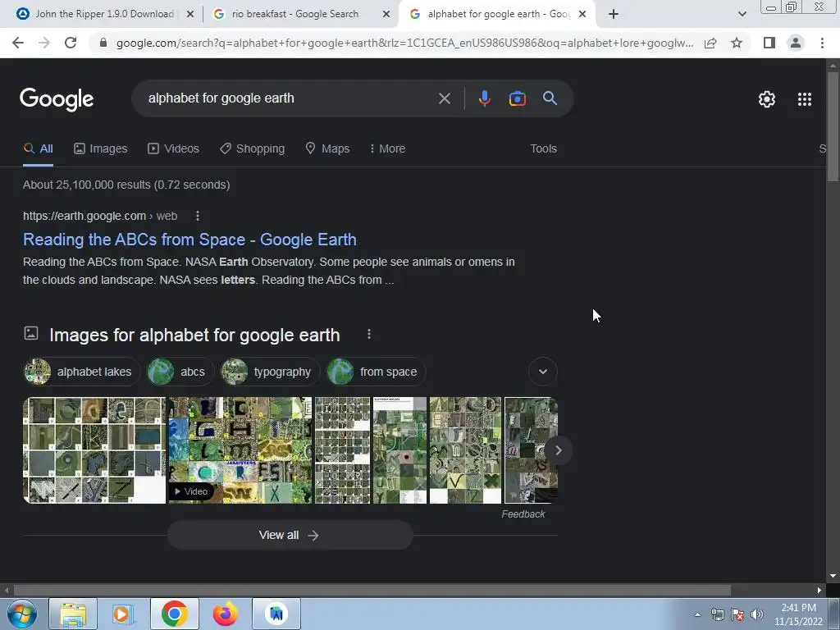Share this page via share icon

point(710,43)
